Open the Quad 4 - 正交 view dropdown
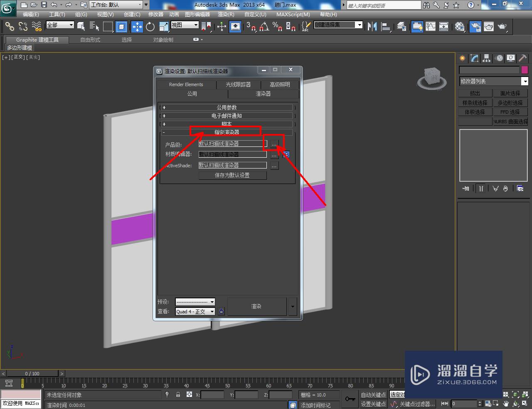Image resolution: width=532 pixels, height=409 pixels. (x=195, y=311)
